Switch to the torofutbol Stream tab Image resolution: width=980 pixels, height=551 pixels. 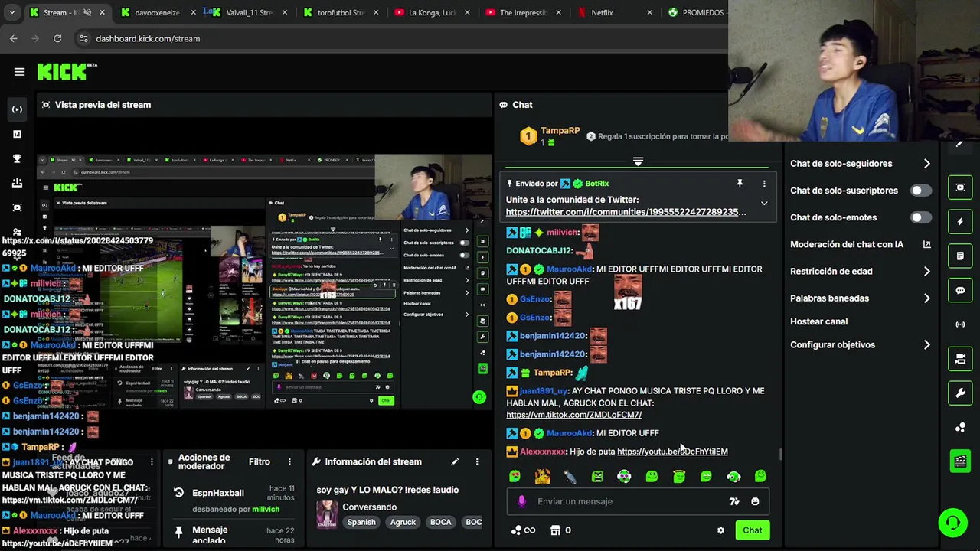340,12
